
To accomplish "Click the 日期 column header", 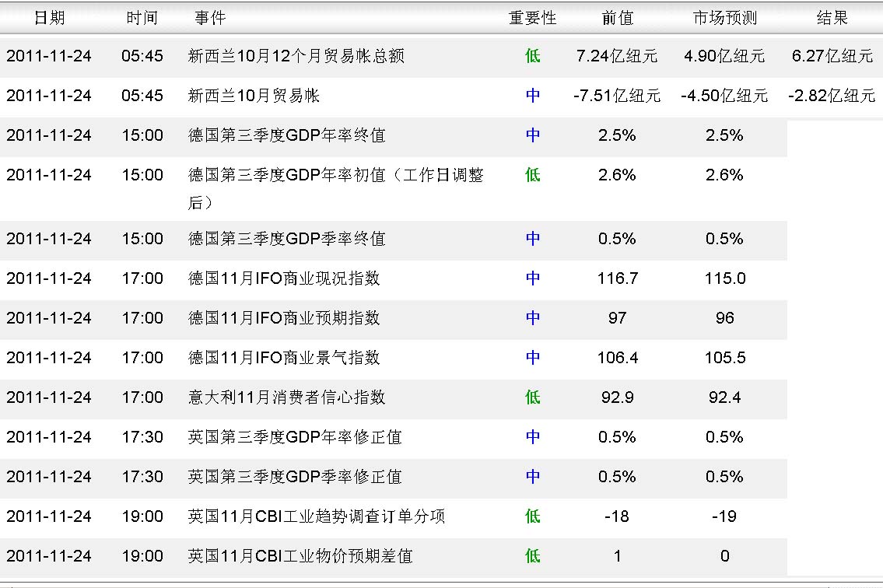I will 49,18.
